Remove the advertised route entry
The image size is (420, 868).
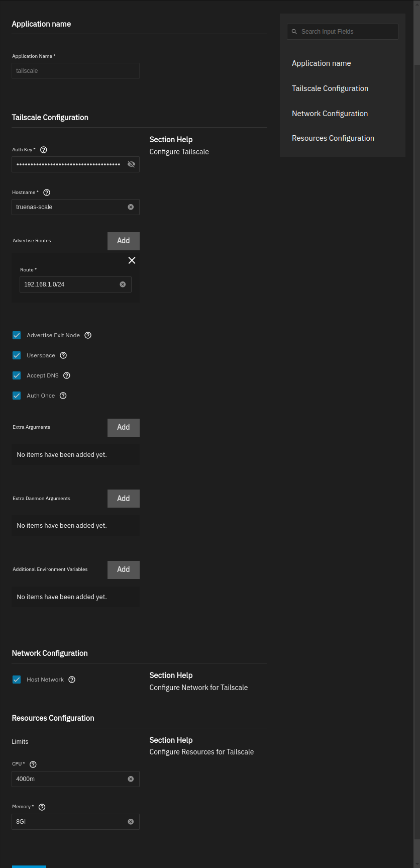[x=132, y=260]
